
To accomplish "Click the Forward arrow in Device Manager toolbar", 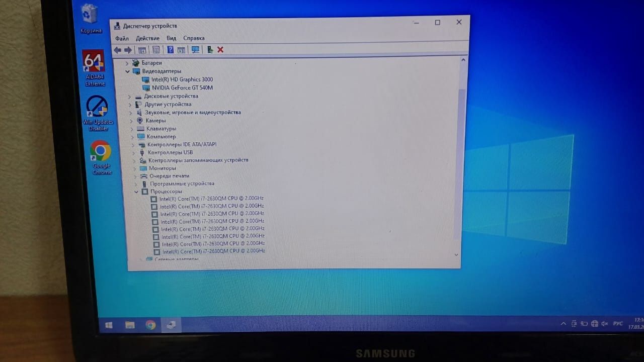I will coord(128,50).
